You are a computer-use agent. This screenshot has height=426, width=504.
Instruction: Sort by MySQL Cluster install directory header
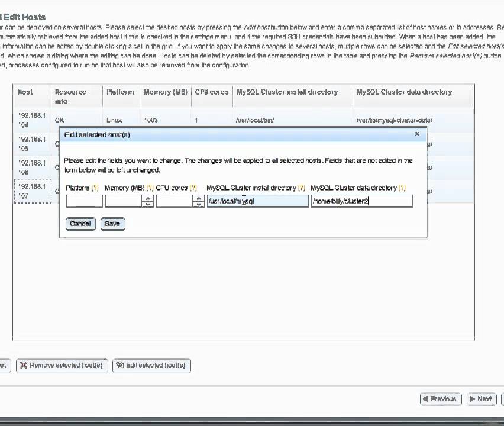pyautogui.click(x=292, y=96)
